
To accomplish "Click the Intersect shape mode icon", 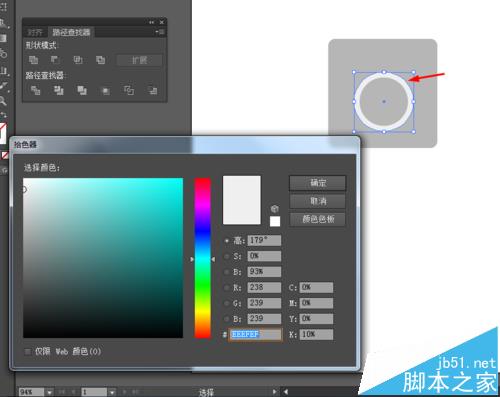I will tap(78, 60).
